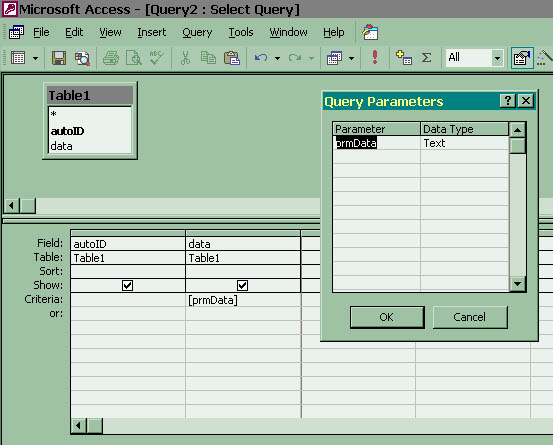The height and width of the screenshot is (445, 553).
Task: Click Cancel in Query Parameters dialog
Action: [x=470, y=317]
